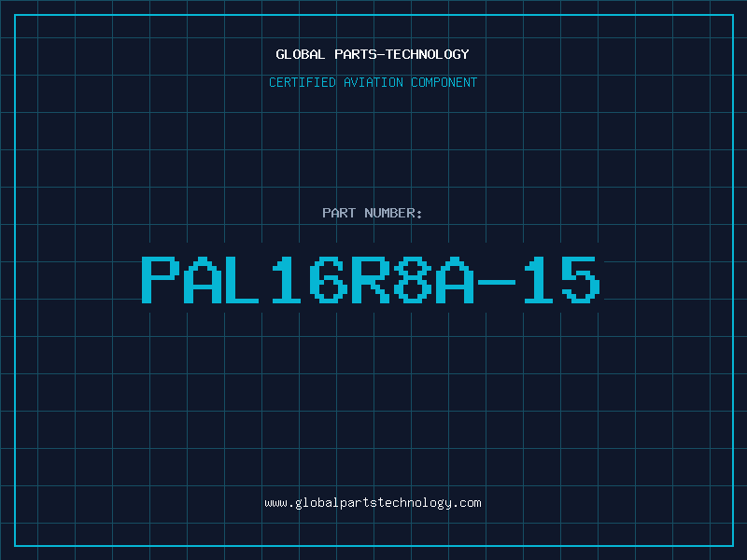Screen dimensions: 747x560
Task: Click the website link www.globalpartstechnology.com
Action: click(x=373, y=503)
